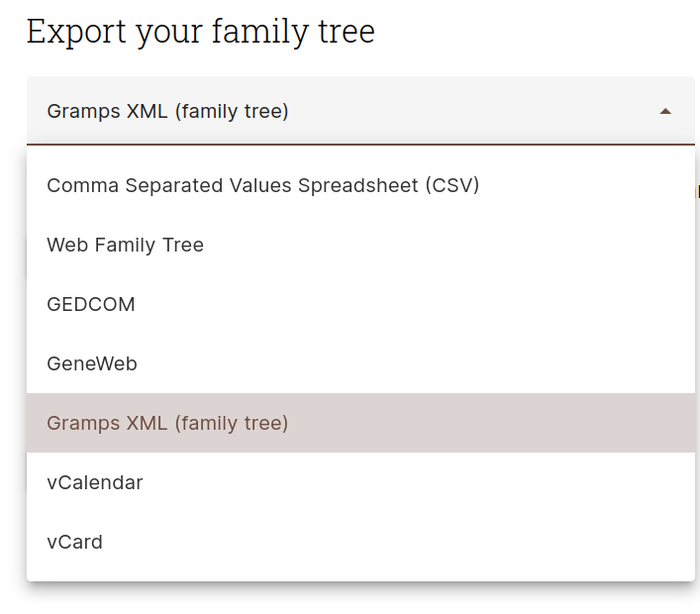Click the Gramps XML dropdown field box
Screen dimensions: 700x614
360,111
